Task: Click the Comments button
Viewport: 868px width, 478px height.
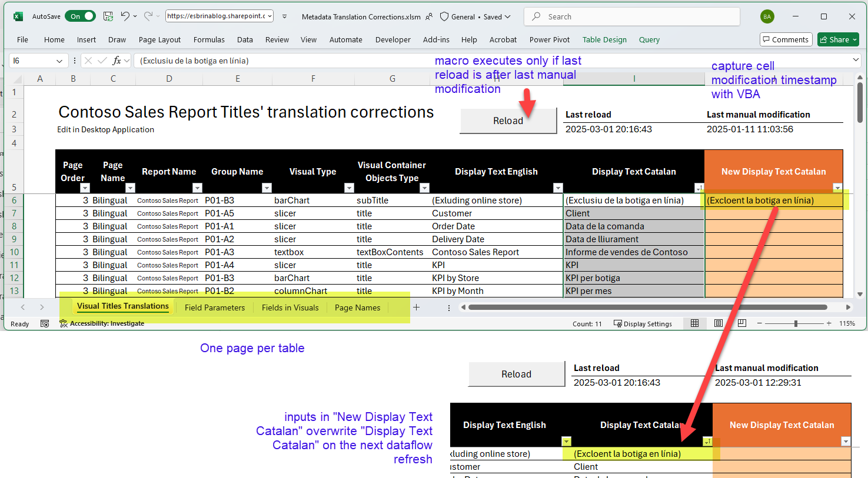Action: [786, 39]
